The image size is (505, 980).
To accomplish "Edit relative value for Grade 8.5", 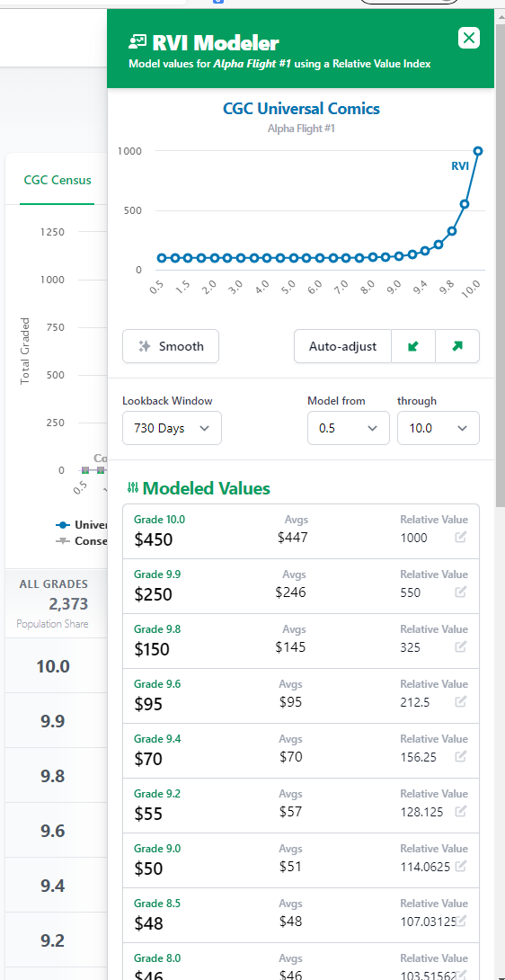I will [461, 921].
